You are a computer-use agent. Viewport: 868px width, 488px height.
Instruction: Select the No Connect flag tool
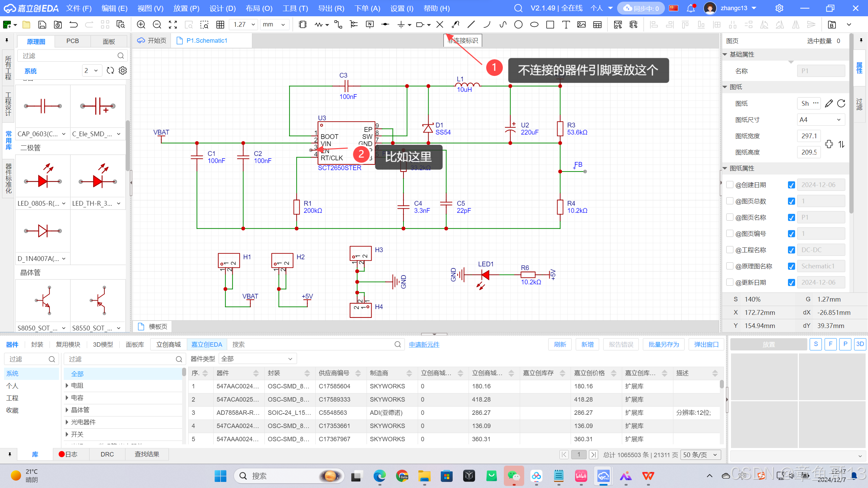coord(439,24)
